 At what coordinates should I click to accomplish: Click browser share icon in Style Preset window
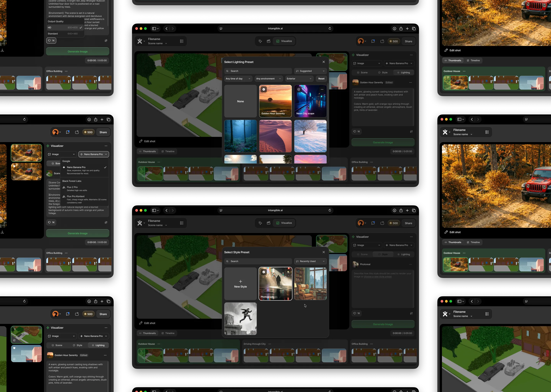click(x=401, y=211)
